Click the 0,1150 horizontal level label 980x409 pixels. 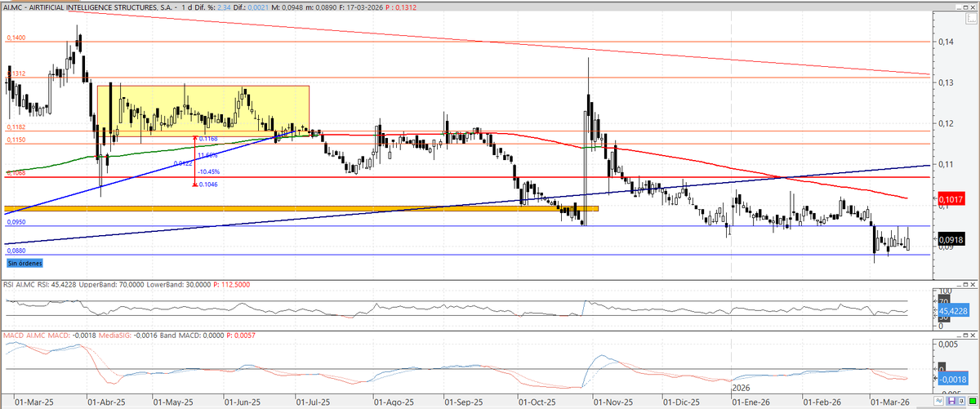click(x=16, y=140)
